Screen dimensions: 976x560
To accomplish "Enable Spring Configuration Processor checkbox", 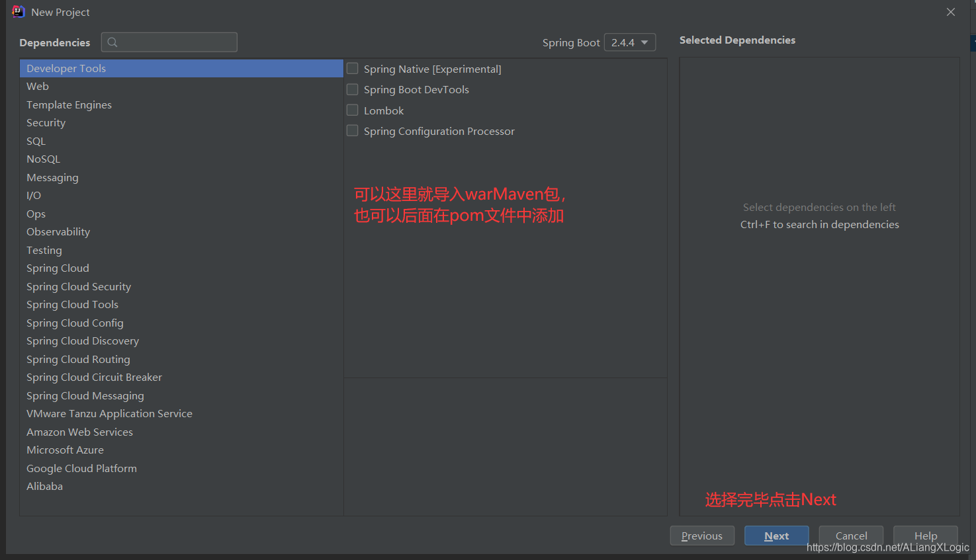I will click(x=353, y=131).
